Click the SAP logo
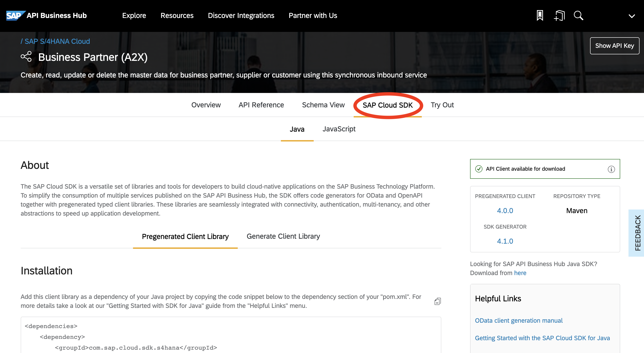 15,15
